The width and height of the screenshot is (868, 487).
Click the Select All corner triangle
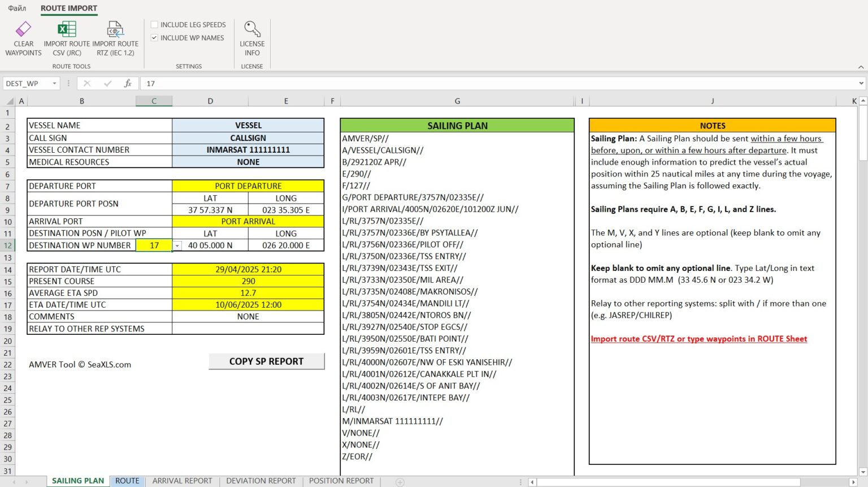click(9, 101)
